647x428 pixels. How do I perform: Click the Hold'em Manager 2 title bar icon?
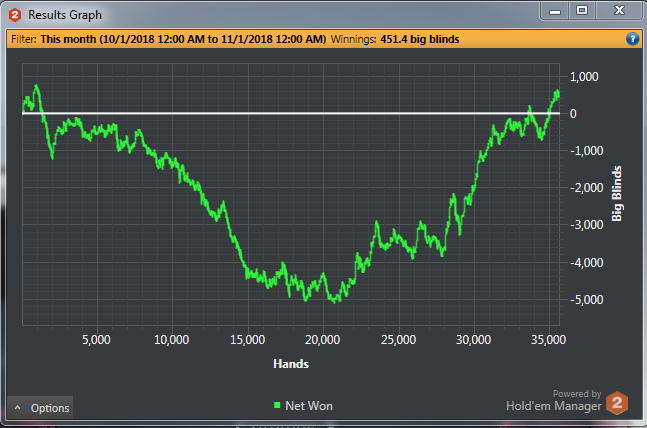(15, 15)
